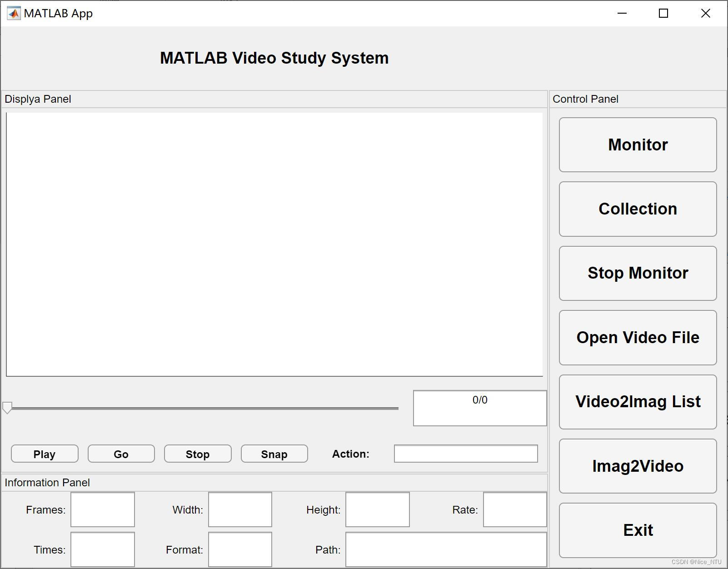Screen dimensions: 728x569
Task: Click the Action: label
Action: pyautogui.click(x=351, y=454)
